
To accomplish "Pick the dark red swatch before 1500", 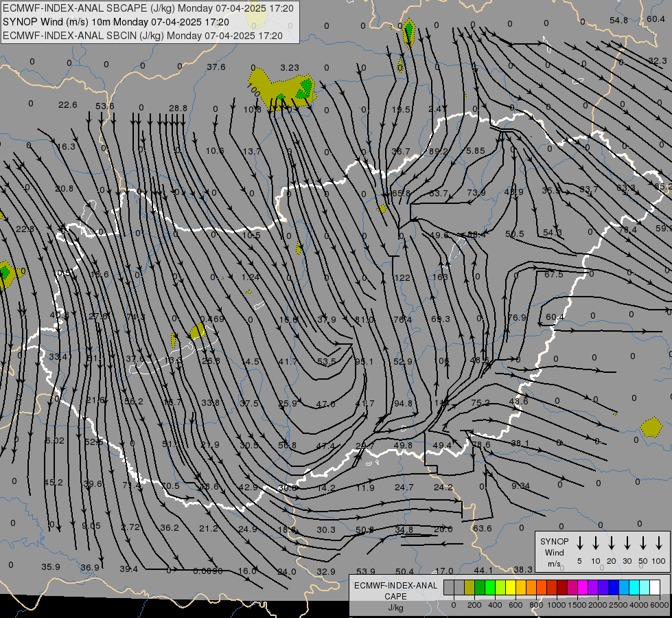I will coord(562,587).
